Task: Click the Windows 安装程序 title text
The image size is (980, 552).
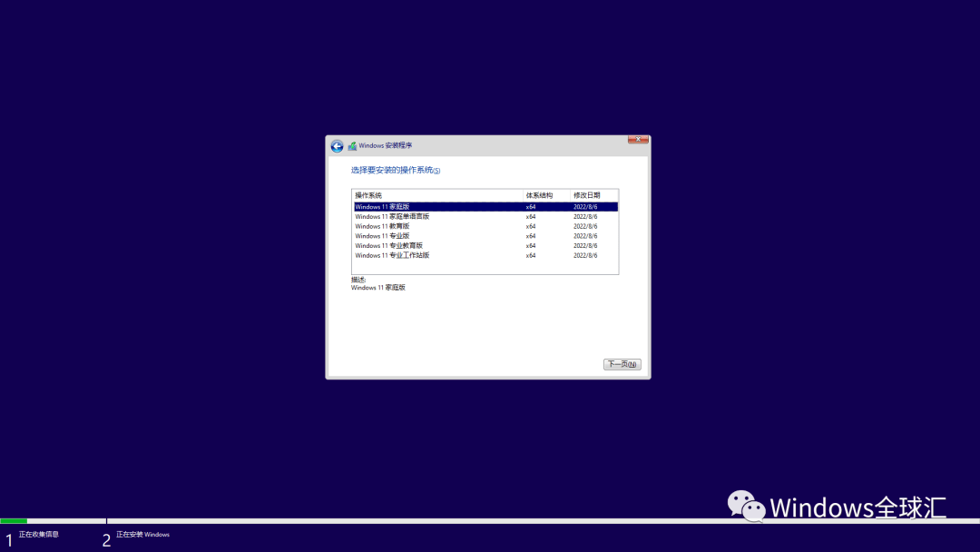Action: pos(385,145)
